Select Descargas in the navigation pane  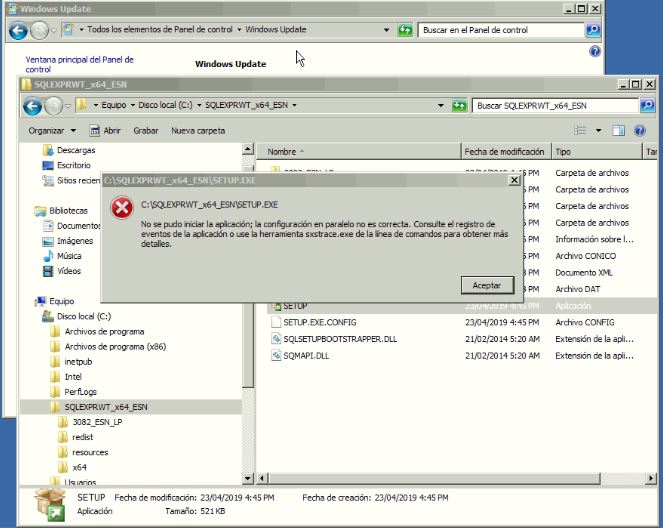(x=69, y=150)
